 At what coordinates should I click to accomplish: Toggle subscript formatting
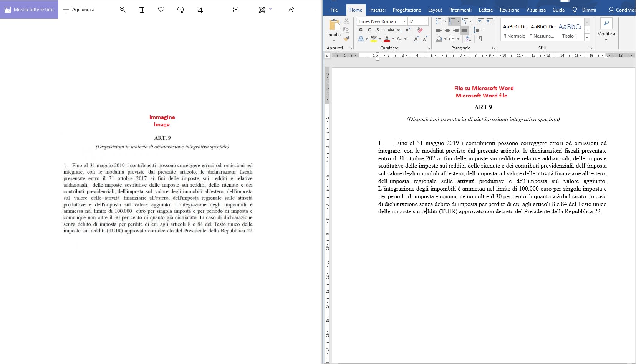(x=399, y=30)
